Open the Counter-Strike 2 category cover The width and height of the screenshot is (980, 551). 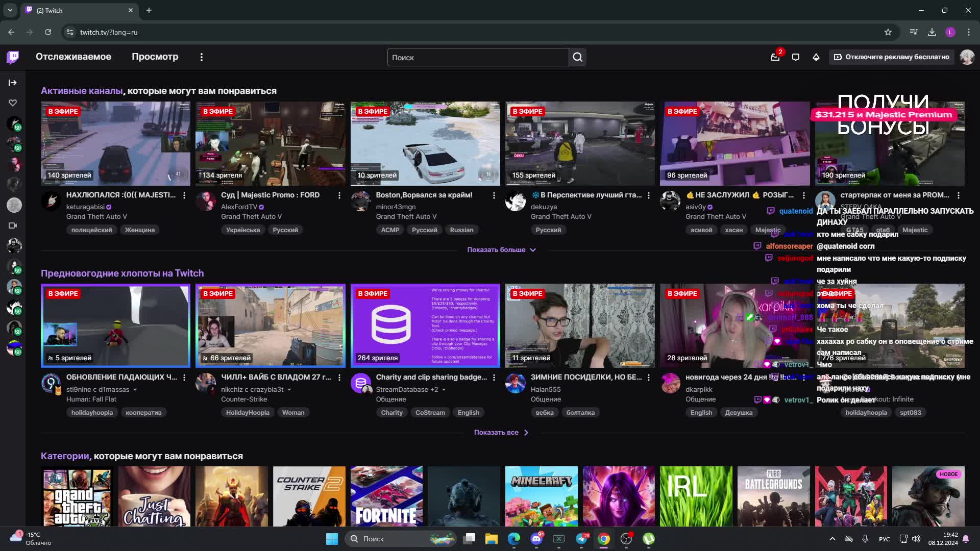[309, 496]
